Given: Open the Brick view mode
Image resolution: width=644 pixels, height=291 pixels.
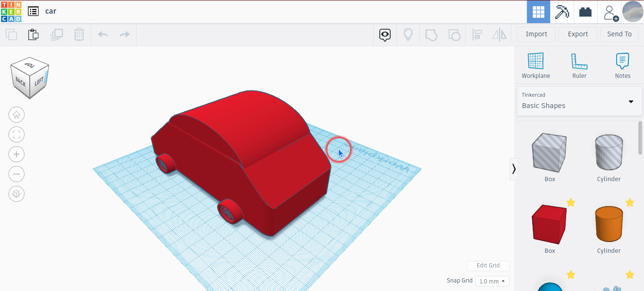Looking at the screenshot, I should pos(585,12).
